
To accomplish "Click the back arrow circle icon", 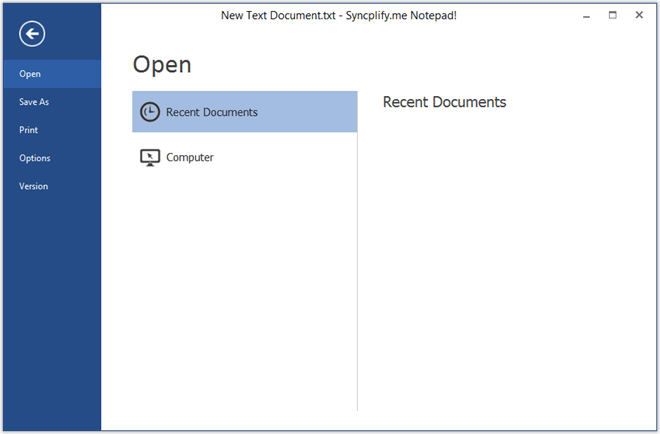I will click(x=32, y=34).
